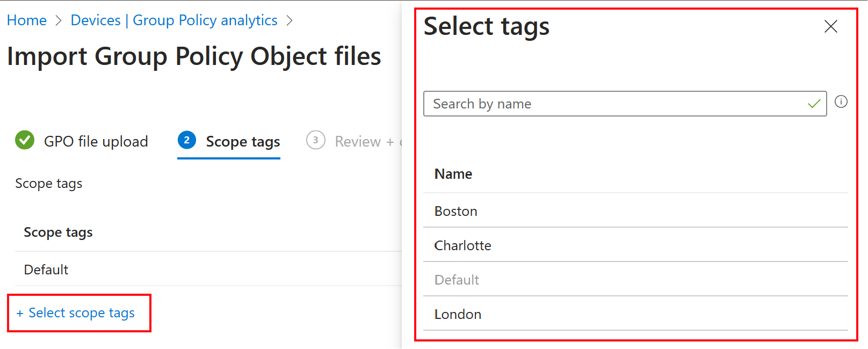Click the green checkmark in search field
Screen dimensions: 868x349
click(x=814, y=104)
